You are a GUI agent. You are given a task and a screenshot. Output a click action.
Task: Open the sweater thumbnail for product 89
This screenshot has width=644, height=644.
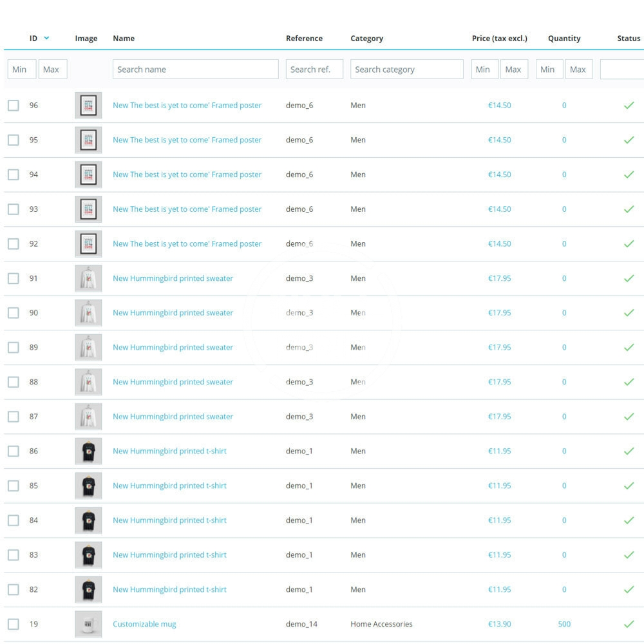[88, 348]
